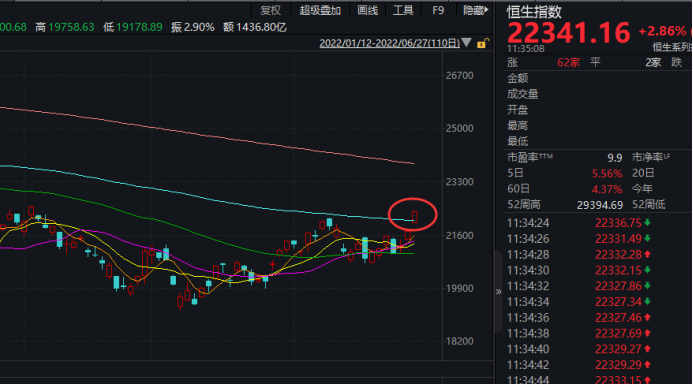Click the red up arrow at 11:34:42
The image size is (693, 385).
647,365
